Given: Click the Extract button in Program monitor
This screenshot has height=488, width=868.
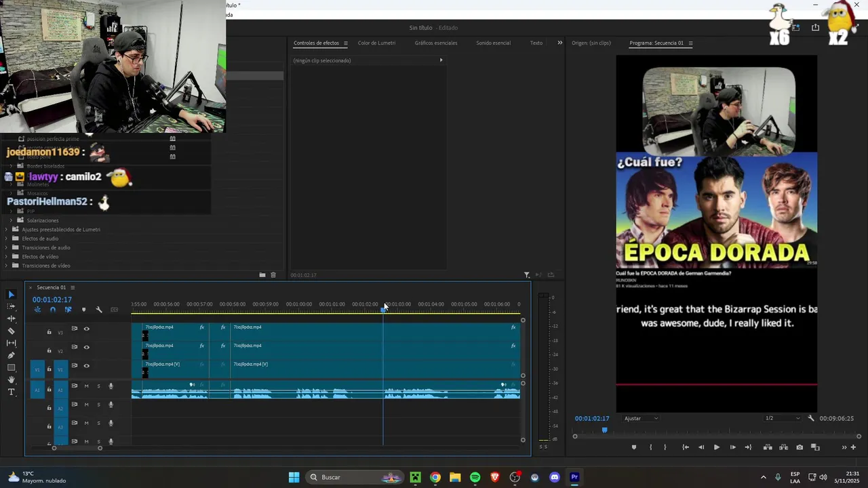Looking at the screenshot, I should coord(783,447).
